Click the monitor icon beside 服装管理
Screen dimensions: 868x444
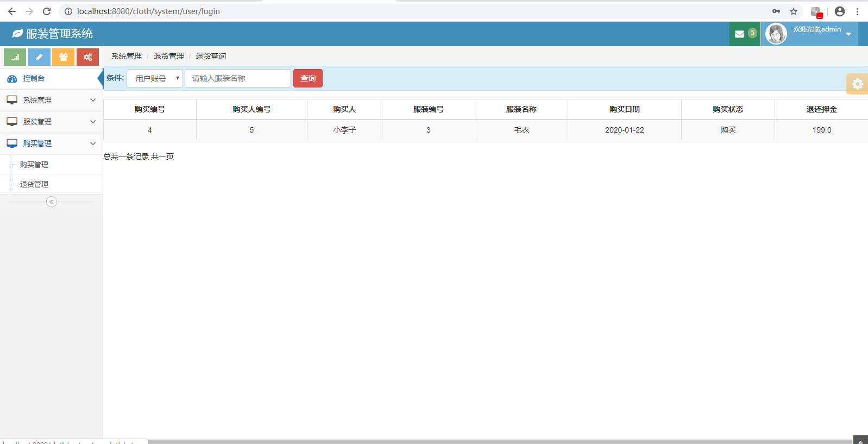(x=12, y=122)
